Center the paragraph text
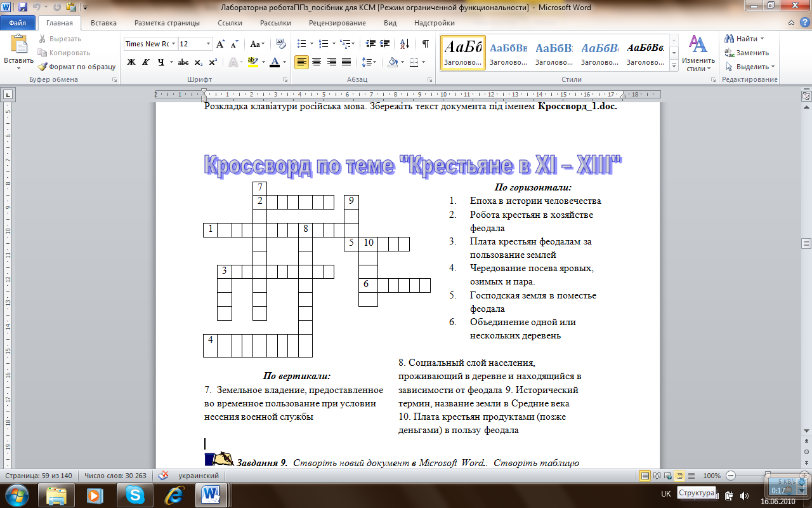 317,62
